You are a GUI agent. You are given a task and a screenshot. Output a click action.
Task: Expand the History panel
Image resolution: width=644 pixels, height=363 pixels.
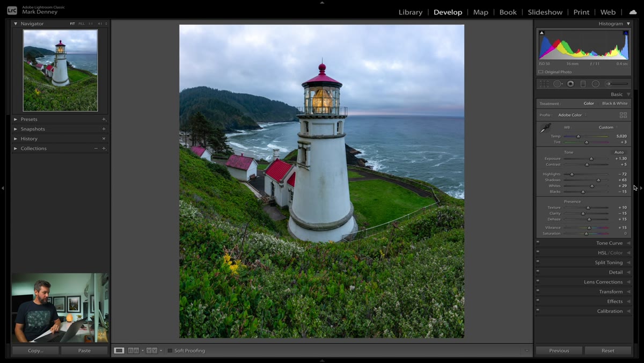point(16,139)
